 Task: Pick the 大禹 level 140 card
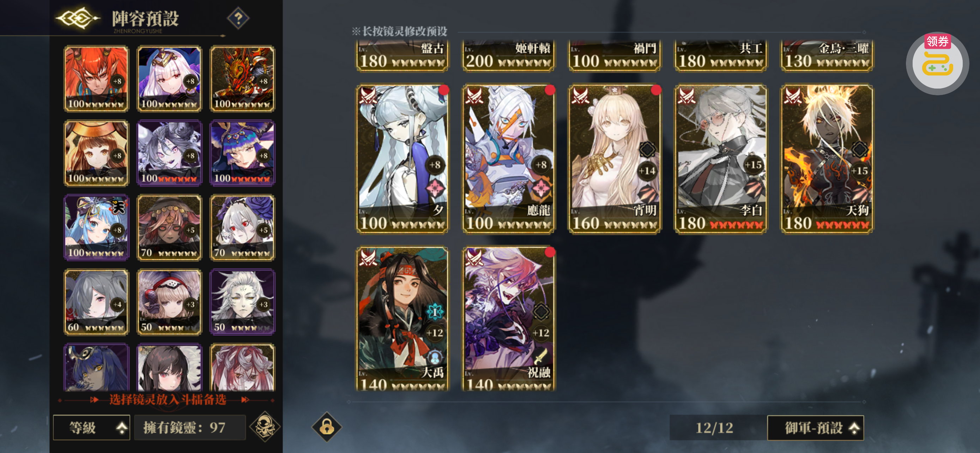pyautogui.click(x=402, y=319)
